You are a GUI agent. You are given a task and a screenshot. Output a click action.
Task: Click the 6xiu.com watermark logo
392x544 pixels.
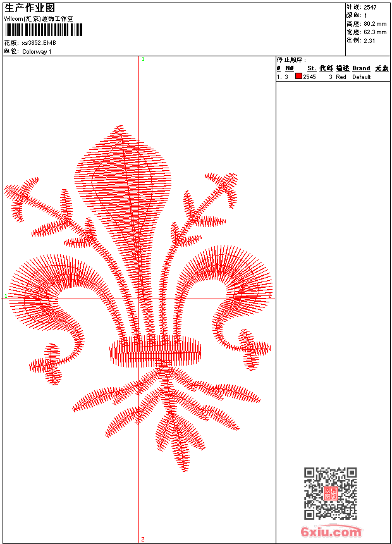point(331,531)
